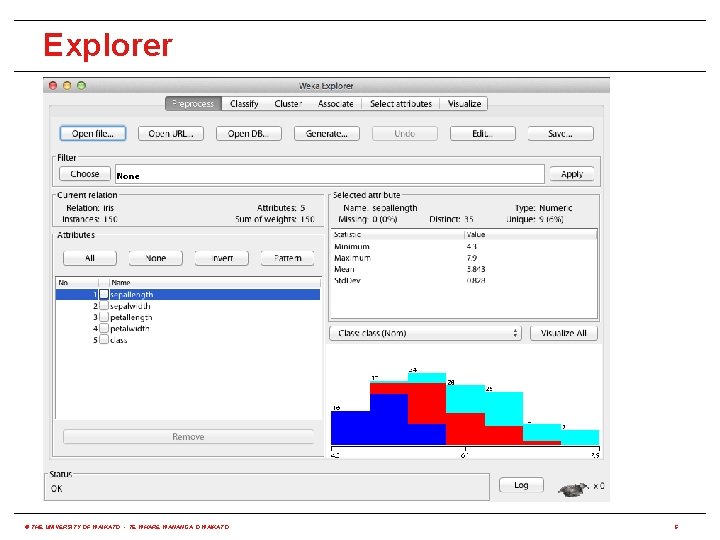Click the Open DB... button
The image size is (720, 540).
coord(248,134)
